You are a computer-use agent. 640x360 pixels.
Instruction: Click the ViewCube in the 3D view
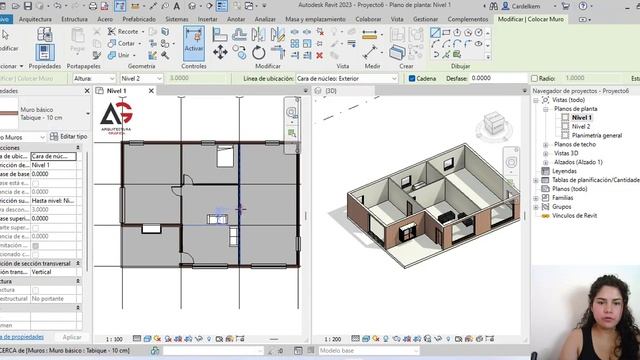(494, 124)
